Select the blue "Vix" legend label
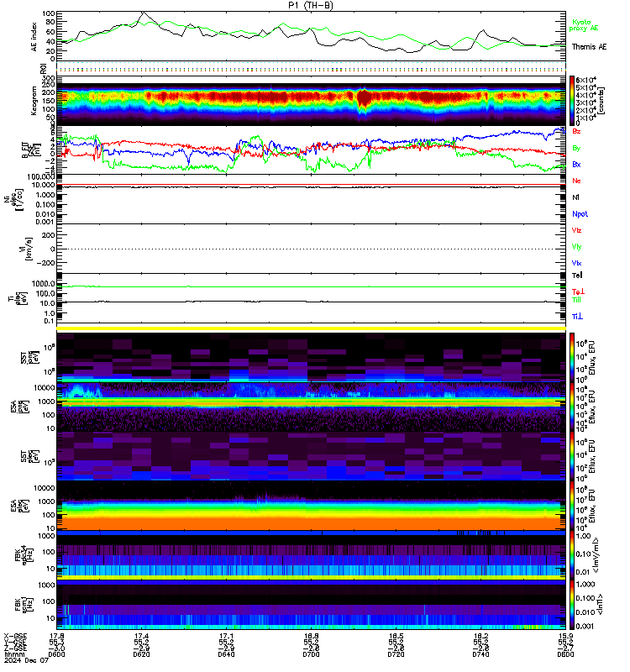The width and height of the screenshot is (630, 672). (576, 263)
